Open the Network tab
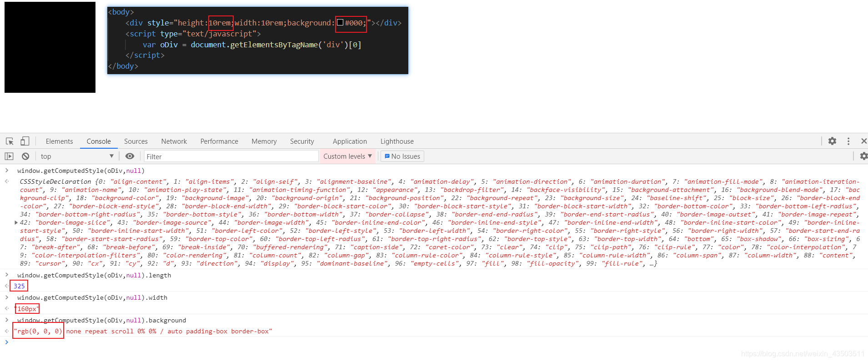868x362 pixels. pos(174,141)
